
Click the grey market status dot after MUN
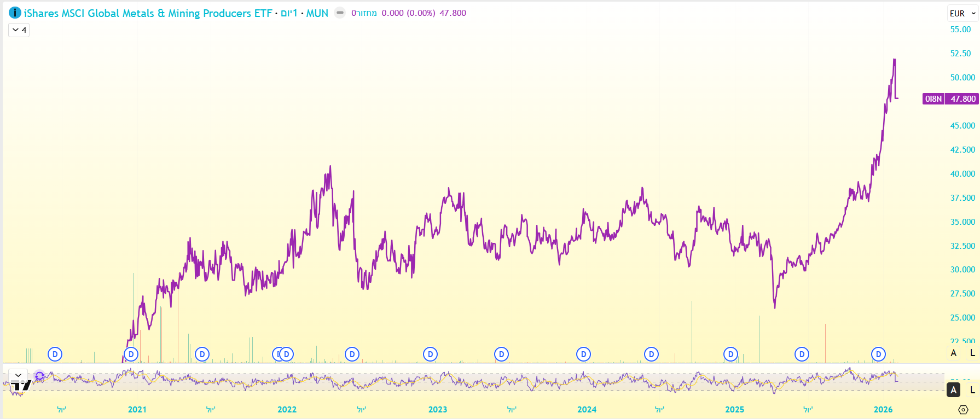pos(340,13)
